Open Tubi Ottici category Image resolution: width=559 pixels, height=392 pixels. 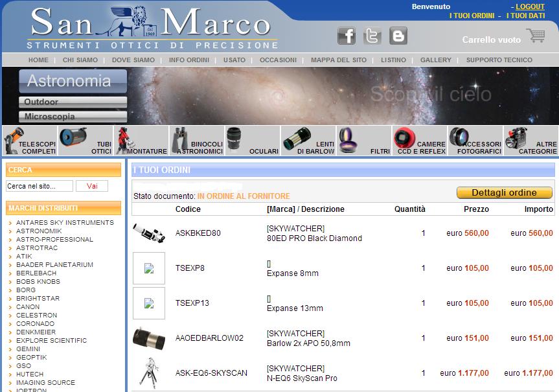pos(86,141)
